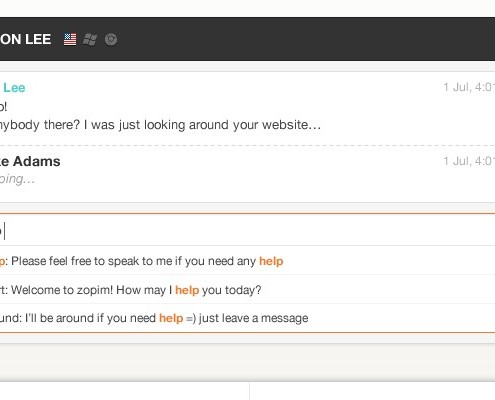The height and width of the screenshot is (400, 495).
Task: Focus the chat message input field
Action: point(247,231)
